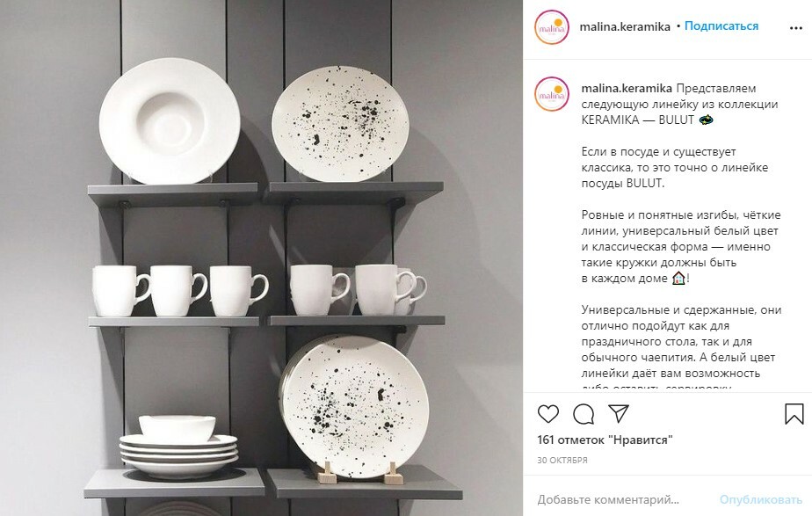Click the stack of plates with bowl

click(178, 446)
